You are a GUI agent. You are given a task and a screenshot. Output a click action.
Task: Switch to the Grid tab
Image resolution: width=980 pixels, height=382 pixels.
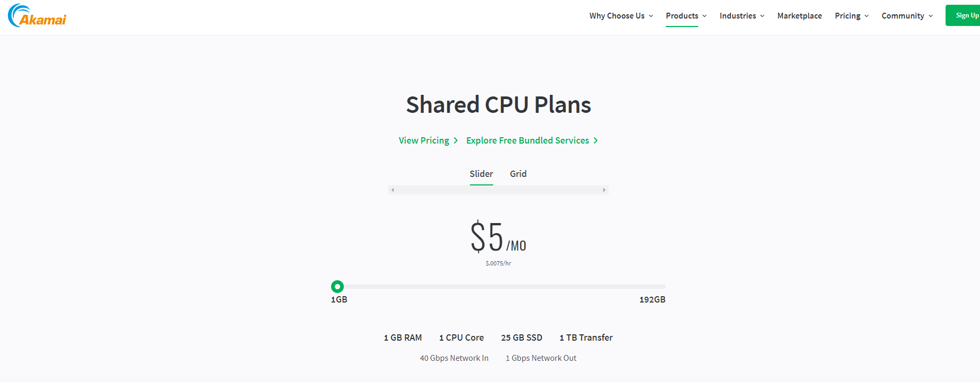[518, 174]
